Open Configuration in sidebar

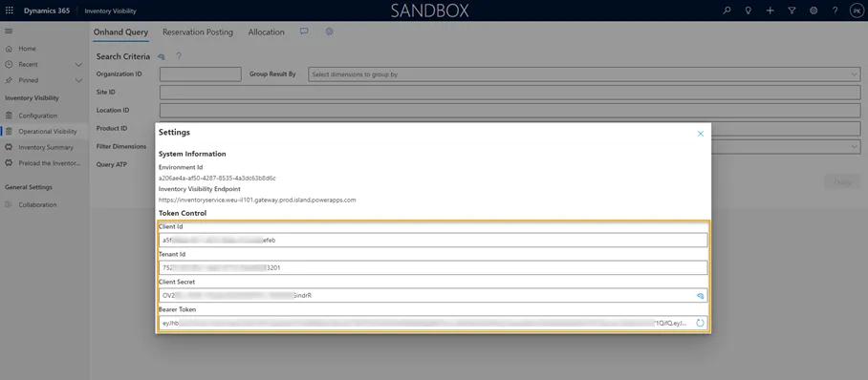click(37, 116)
